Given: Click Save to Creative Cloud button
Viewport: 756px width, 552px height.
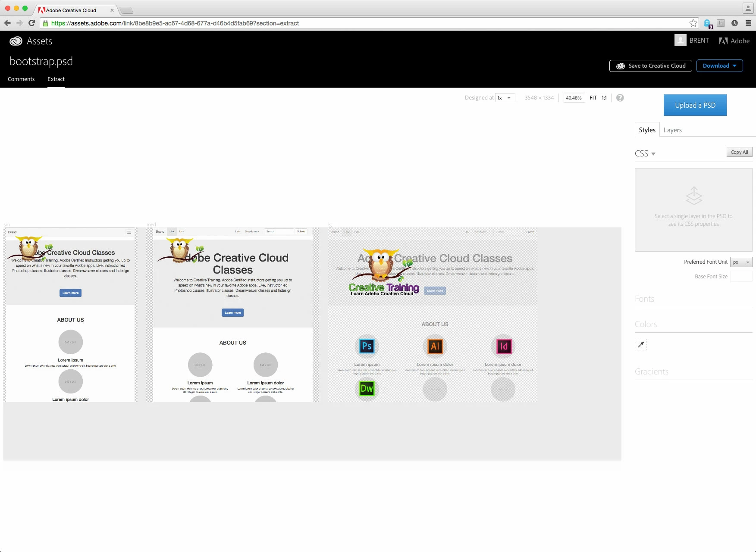Looking at the screenshot, I should pyautogui.click(x=650, y=66).
